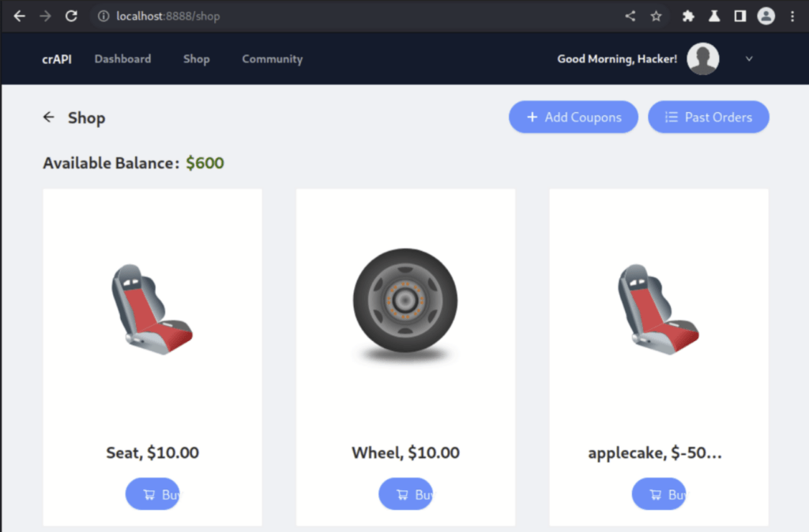Buy the Wheel product
The width and height of the screenshot is (809, 532).
405,494
